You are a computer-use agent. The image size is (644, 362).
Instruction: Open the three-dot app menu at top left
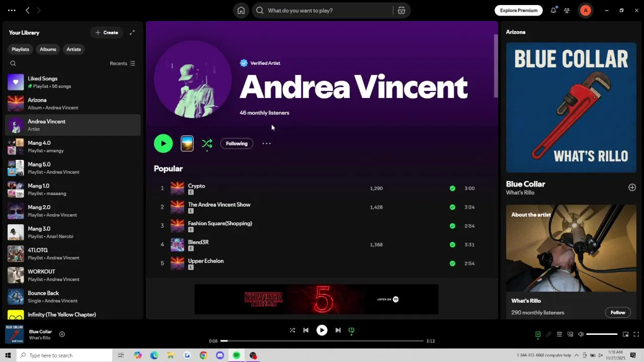point(12,11)
